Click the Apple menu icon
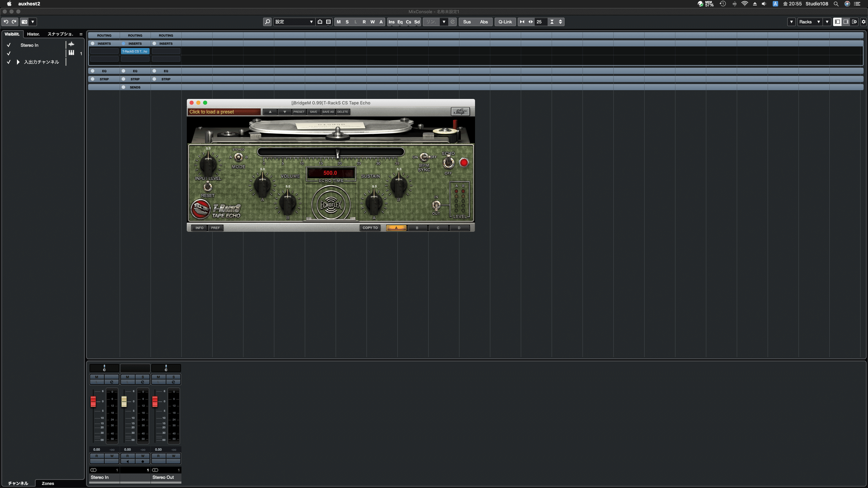 [10, 4]
